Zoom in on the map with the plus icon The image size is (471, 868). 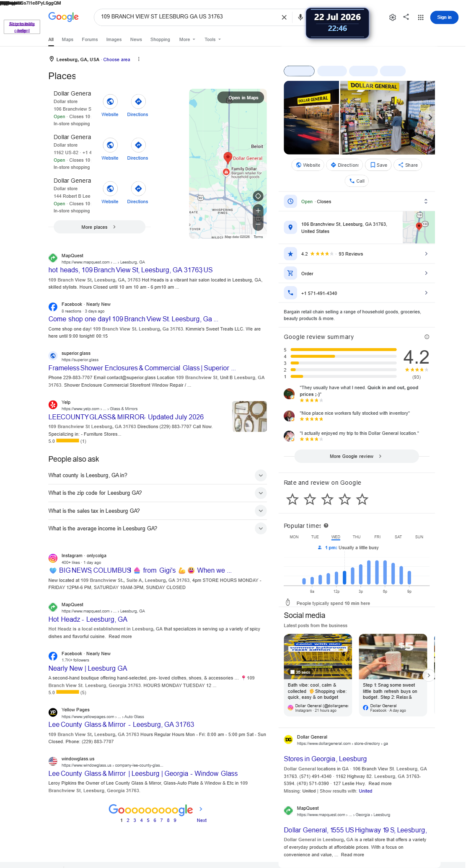(x=258, y=211)
